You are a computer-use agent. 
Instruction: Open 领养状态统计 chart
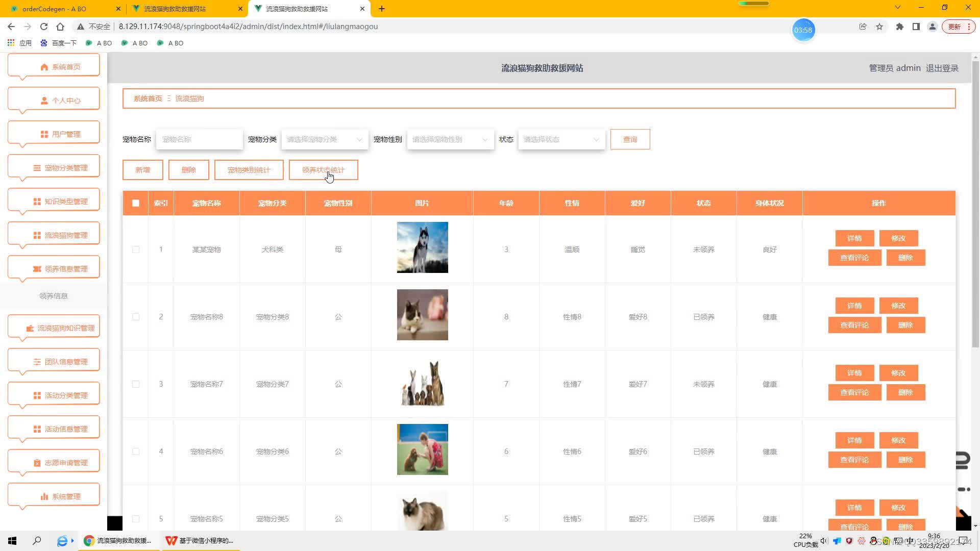pyautogui.click(x=324, y=170)
